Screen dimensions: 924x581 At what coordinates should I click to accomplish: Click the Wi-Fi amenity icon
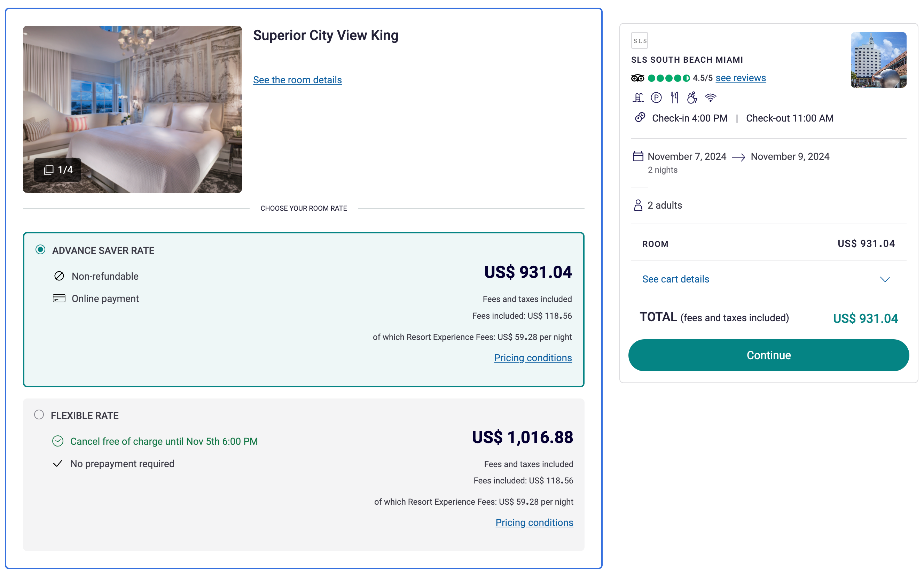coord(711,98)
